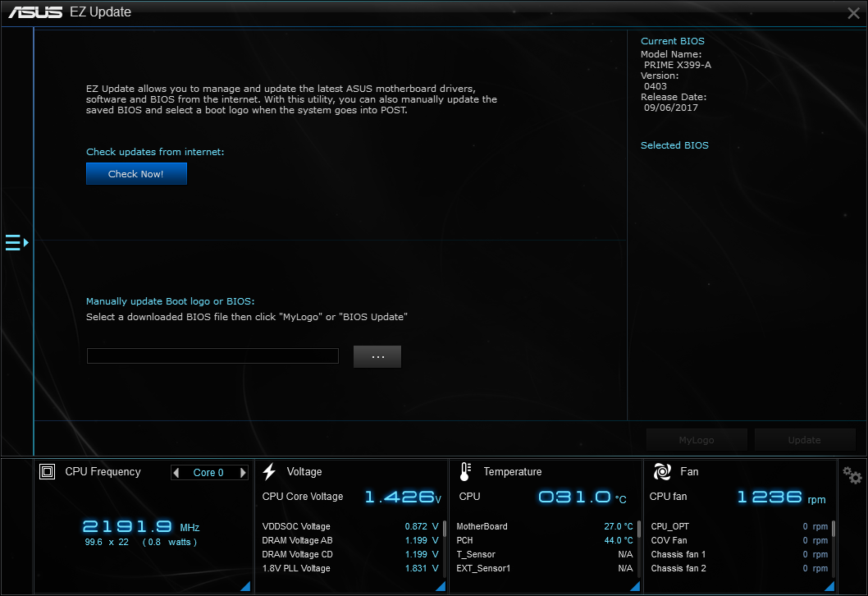868x596 pixels.
Task: Click the 99.6 x 22 multiplier text
Action: click(107, 543)
